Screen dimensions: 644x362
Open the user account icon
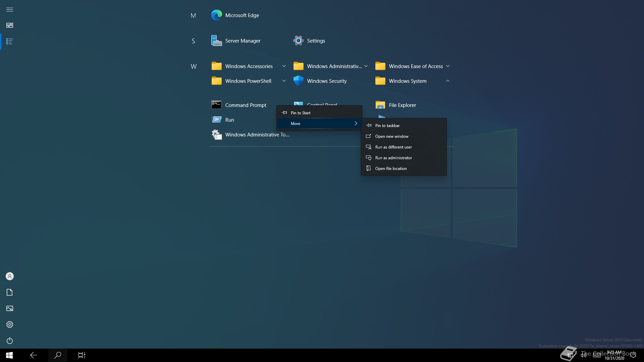[10, 276]
